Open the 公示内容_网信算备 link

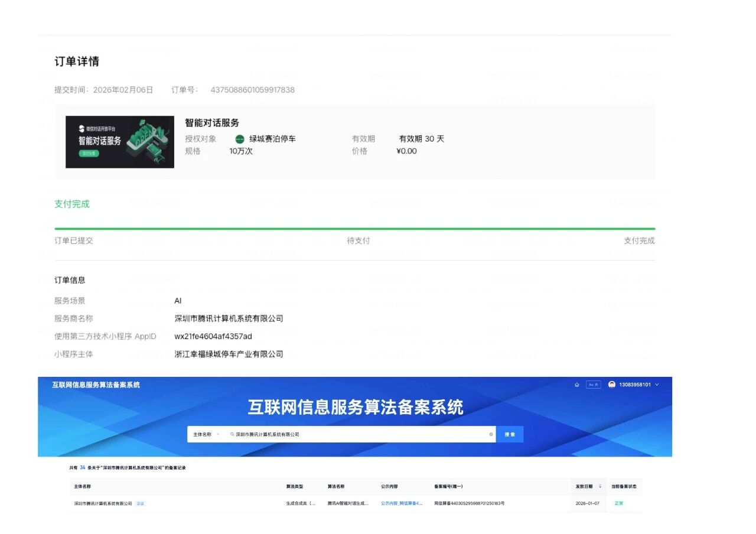point(402,503)
